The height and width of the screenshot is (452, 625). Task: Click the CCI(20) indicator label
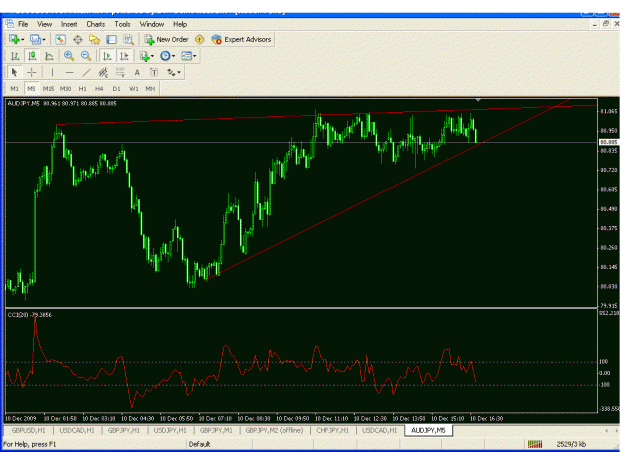tap(29, 315)
